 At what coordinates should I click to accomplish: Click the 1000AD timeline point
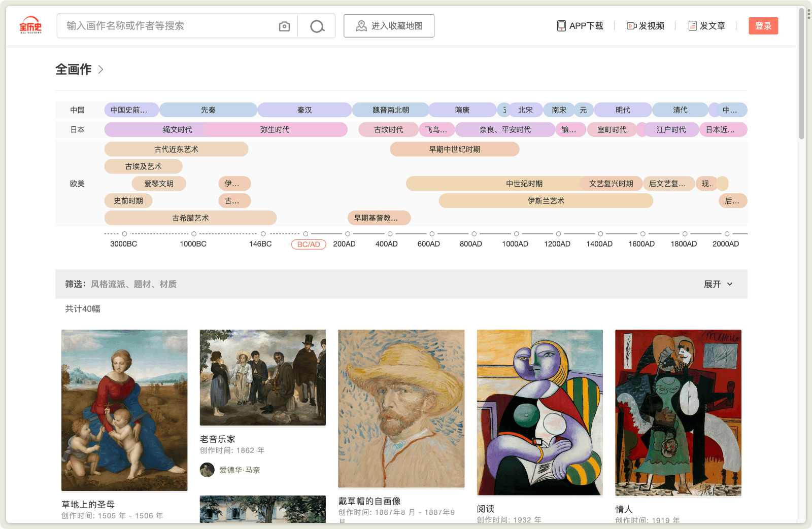516,234
